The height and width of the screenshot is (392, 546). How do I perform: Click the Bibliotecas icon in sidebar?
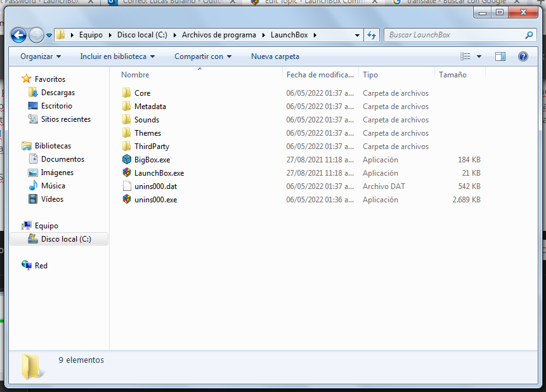pos(27,146)
